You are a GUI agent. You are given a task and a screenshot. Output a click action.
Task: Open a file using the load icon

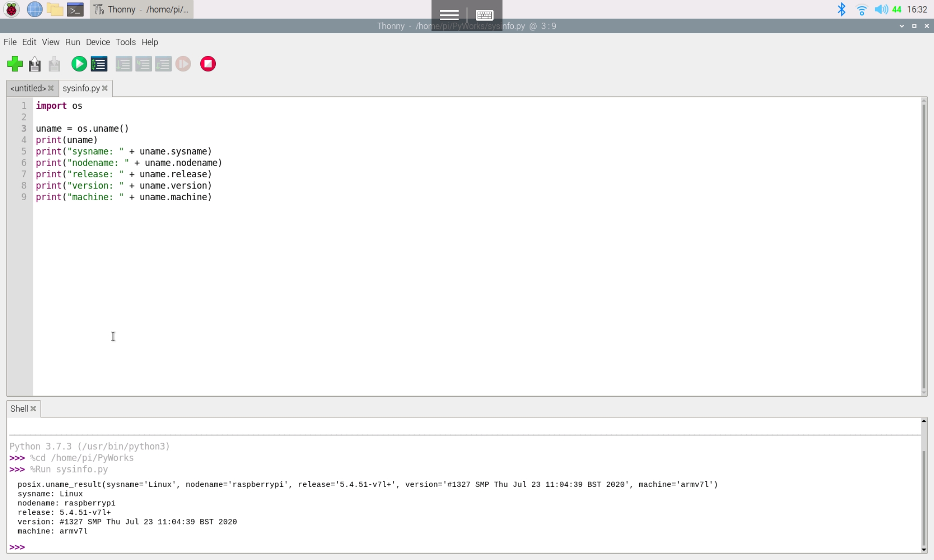pos(35,64)
